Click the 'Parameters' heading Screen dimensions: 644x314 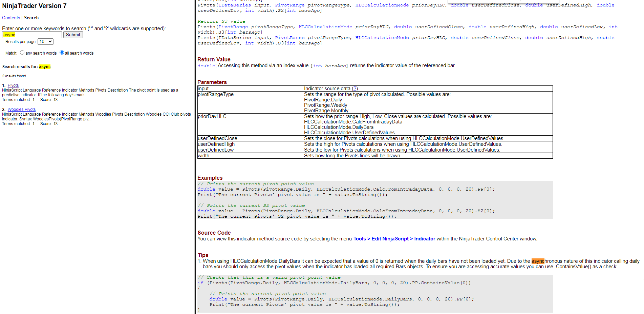coord(212,82)
